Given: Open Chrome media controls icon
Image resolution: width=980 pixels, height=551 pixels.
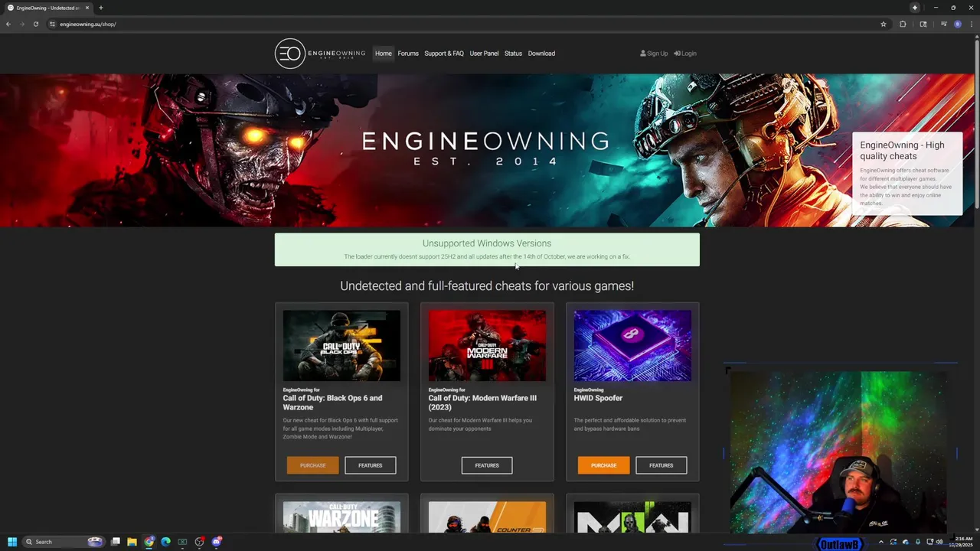Looking at the screenshot, I should click(x=944, y=24).
